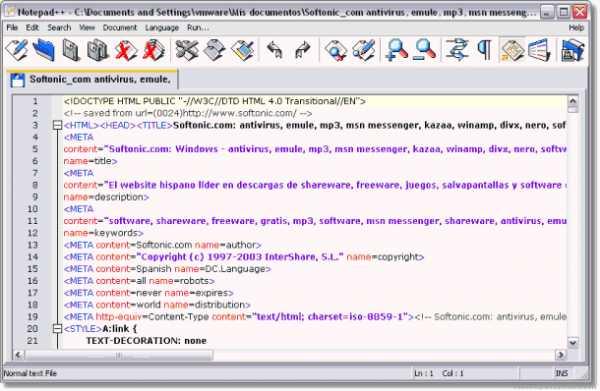This screenshot has height=391, width=600.
Task: Open Find dialog via binoculars icon
Action: coord(335,50)
